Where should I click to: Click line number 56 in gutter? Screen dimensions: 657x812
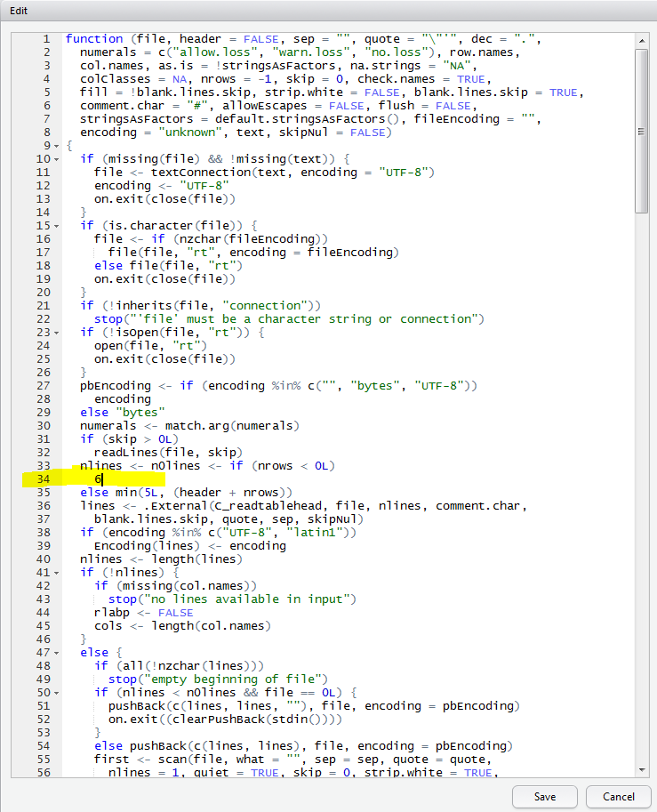tap(44, 773)
